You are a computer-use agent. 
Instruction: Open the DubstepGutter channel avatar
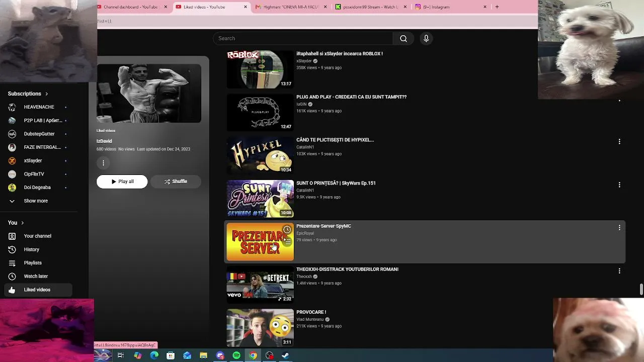pyautogui.click(x=12, y=134)
